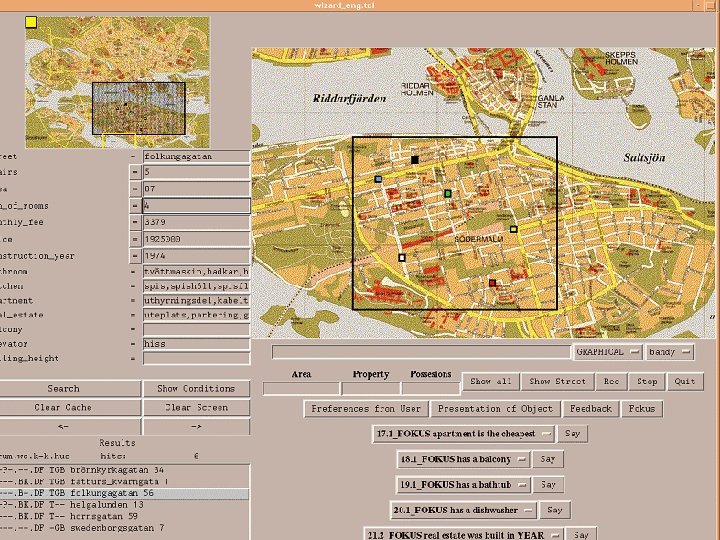The width and height of the screenshot is (720, 540).
Task: Click the Clear Screen button
Action: 196,408
